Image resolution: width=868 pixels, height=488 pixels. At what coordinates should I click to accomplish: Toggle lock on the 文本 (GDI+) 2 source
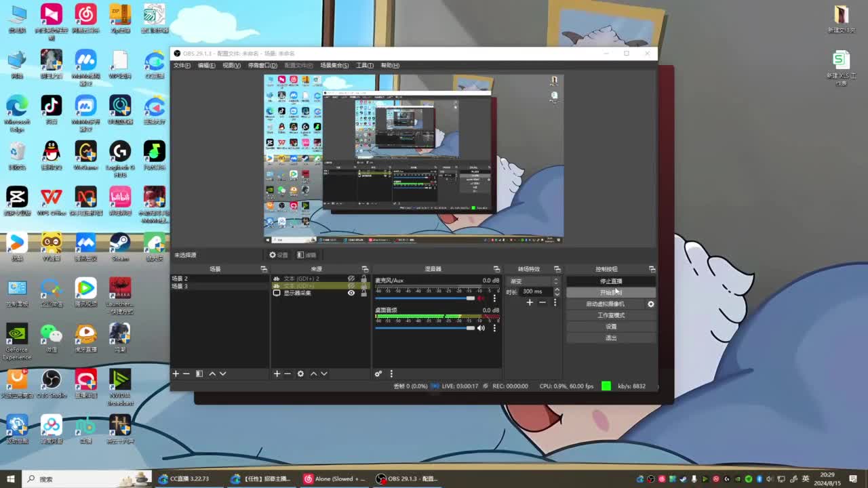click(x=363, y=279)
